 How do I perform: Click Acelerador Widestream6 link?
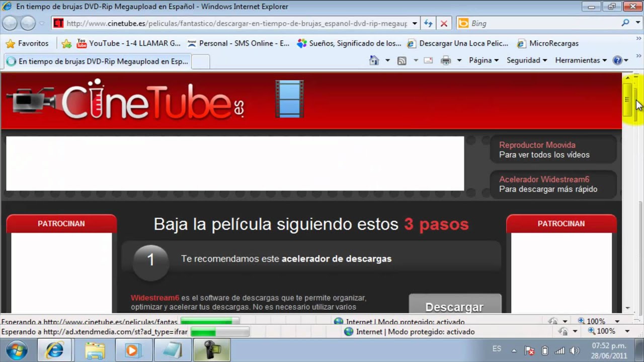pyautogui.click(x=544, y=179)
